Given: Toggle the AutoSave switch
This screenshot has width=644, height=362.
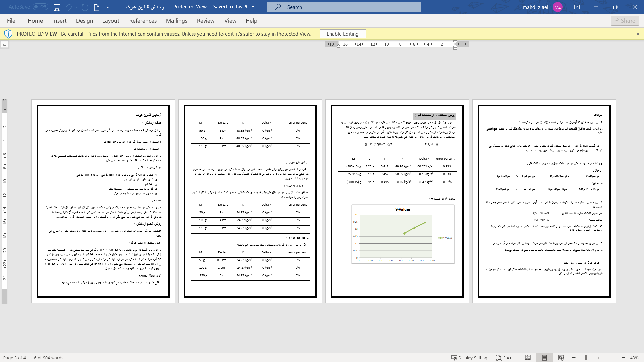Looking at the screenshot, I should [40, 7].
